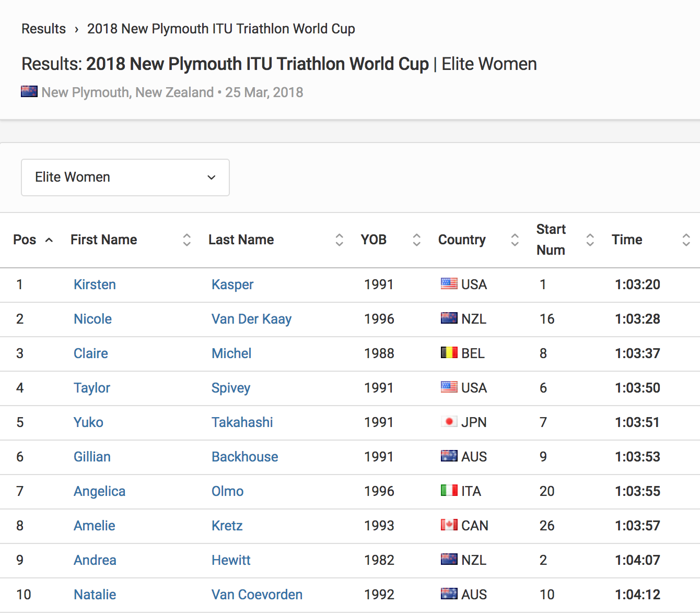Select the Results breadcrumb item
Image resolution: width=700 pixels, height=616 pixels.
[44, 29]
